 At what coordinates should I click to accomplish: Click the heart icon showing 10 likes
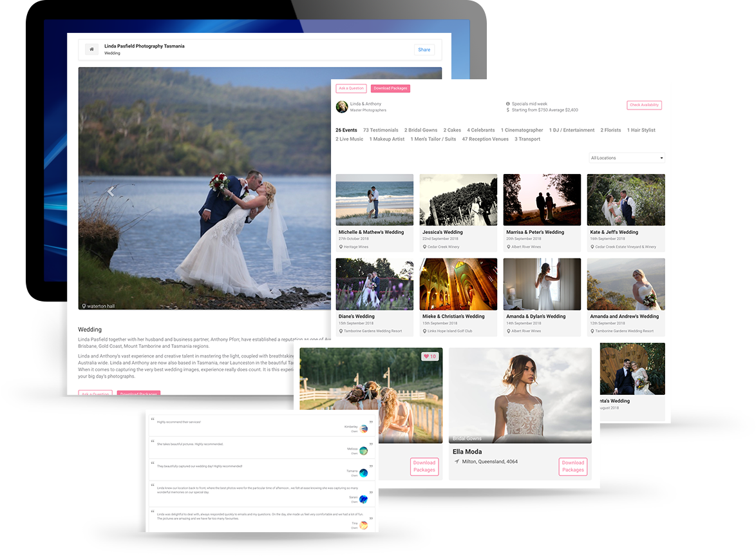[x=426, y=356]
